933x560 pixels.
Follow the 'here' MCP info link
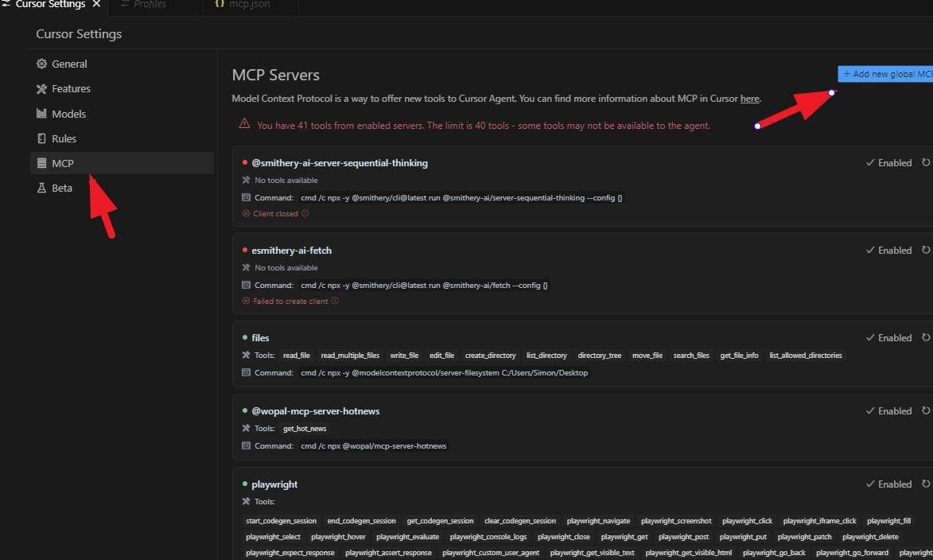[x=749, y=99]
